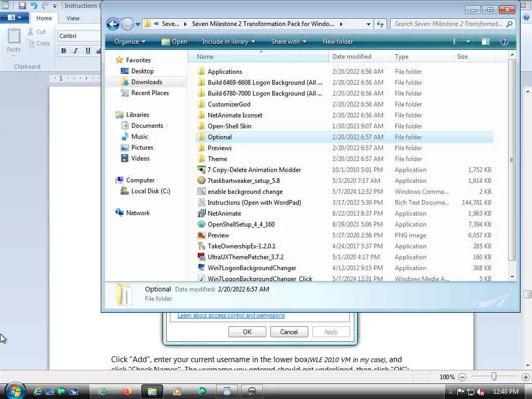Screen dimensions: 532x399
Task: Open the Include in library dropdown
Action: [x=229, y=42]
